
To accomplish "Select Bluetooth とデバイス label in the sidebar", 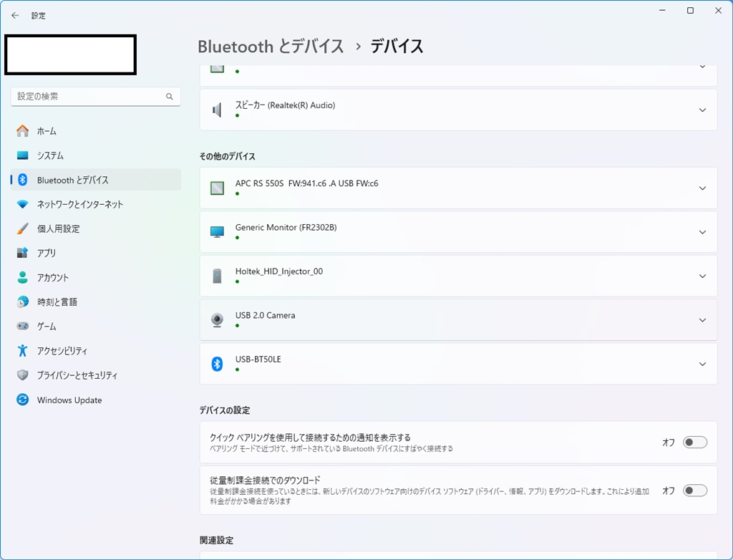I will tap(73, 180).
